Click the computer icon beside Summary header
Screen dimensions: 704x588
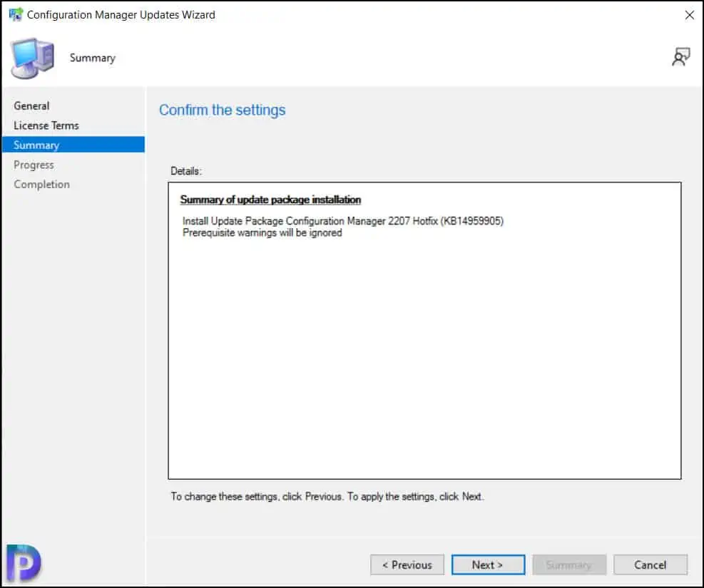(32, 58)
